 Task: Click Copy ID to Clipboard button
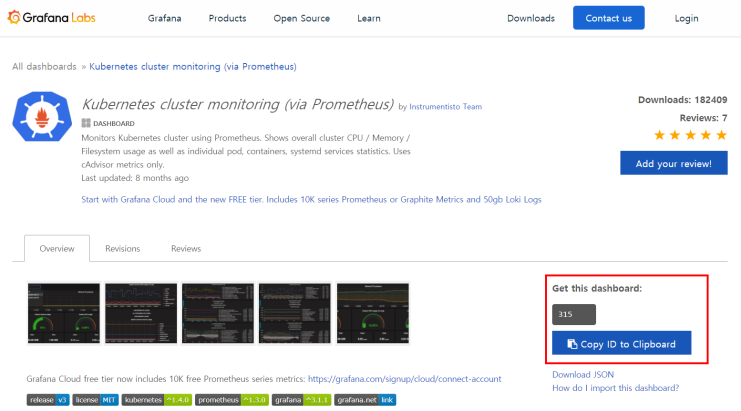(x=621, y=343)
